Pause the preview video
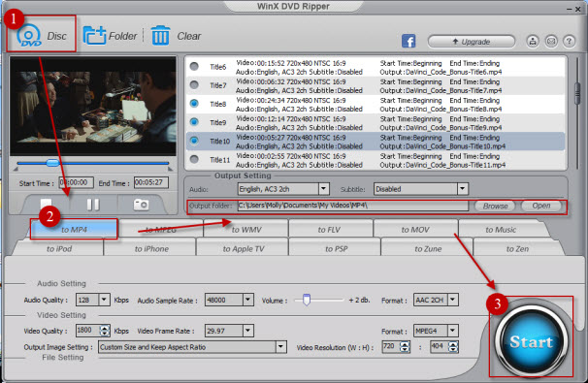588x383 pixels. tap(93, 205)
